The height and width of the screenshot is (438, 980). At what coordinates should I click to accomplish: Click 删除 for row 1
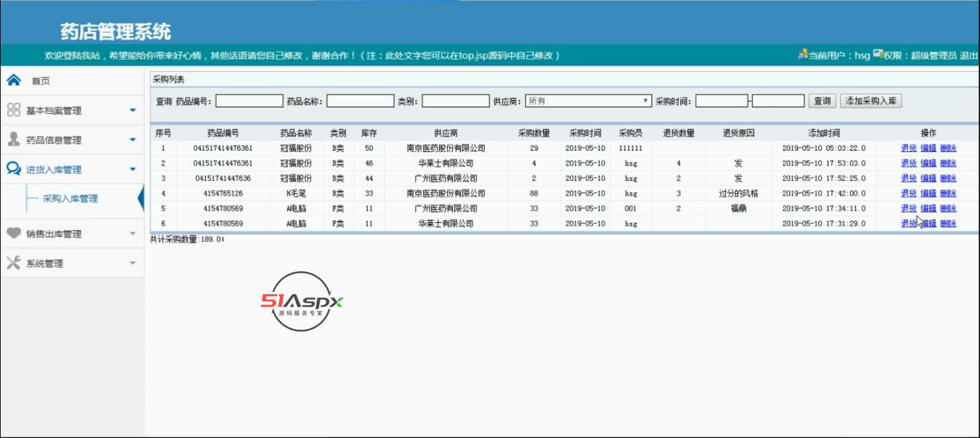tap(948, 148)
